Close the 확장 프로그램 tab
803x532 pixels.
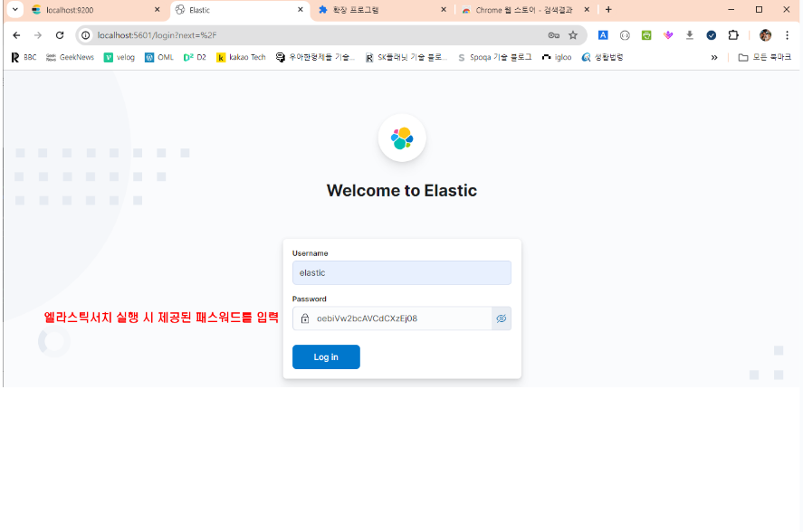click(444, 10)
